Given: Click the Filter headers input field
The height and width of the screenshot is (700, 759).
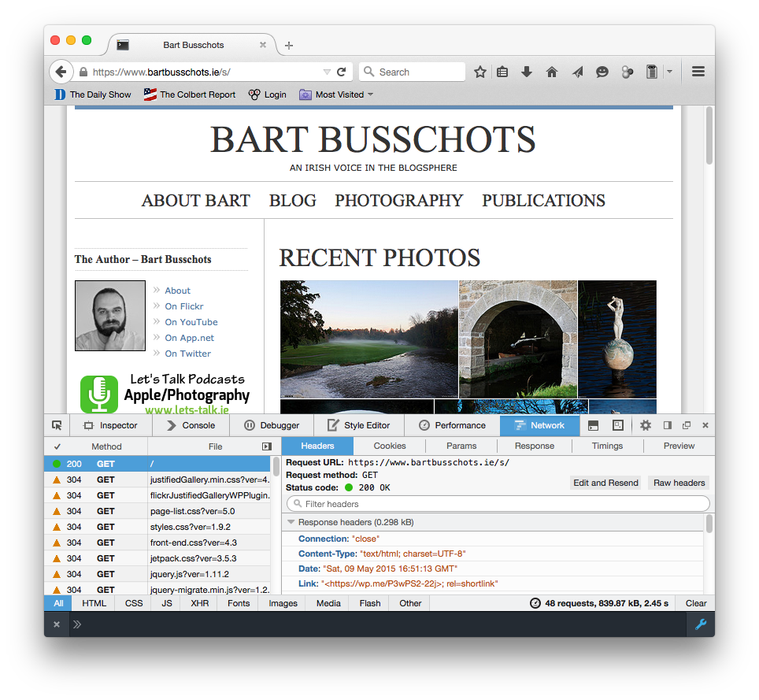Looking at the screenshot, I should pyautogui.click(x=498, y=504).
